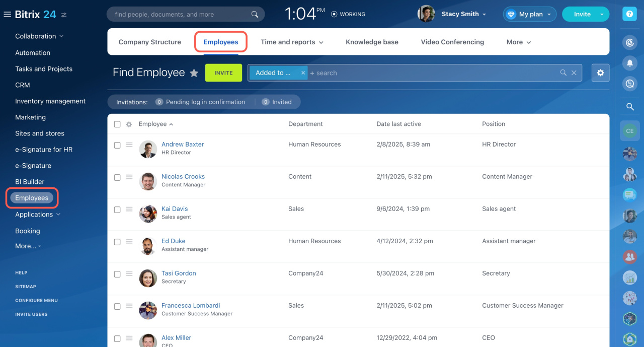
Task: Check the box for Alex Miller
Action: (x=117, y=338)
